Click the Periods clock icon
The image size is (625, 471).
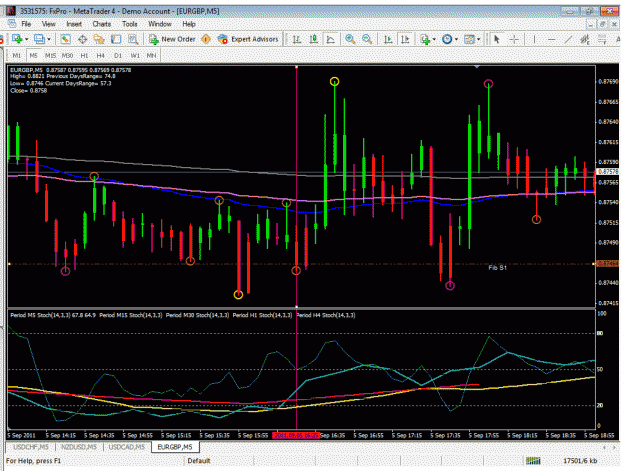(x=447, y=39)
